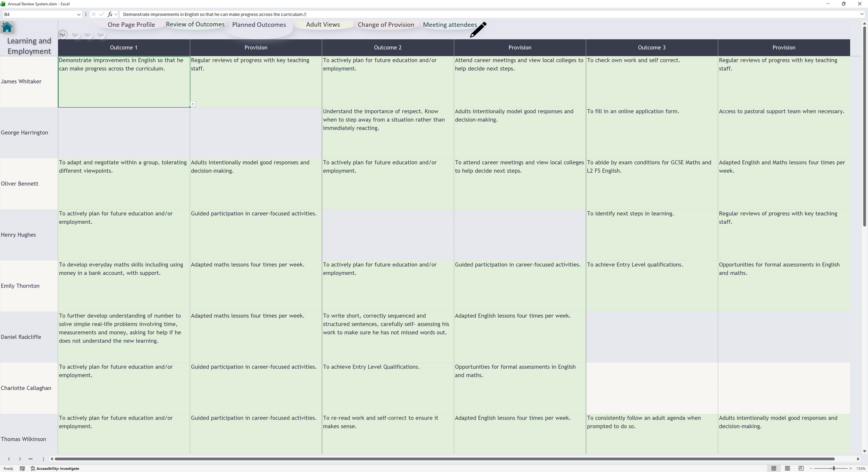
Task: Open the Name Box dropdown
Action: (x=78, y=14)
